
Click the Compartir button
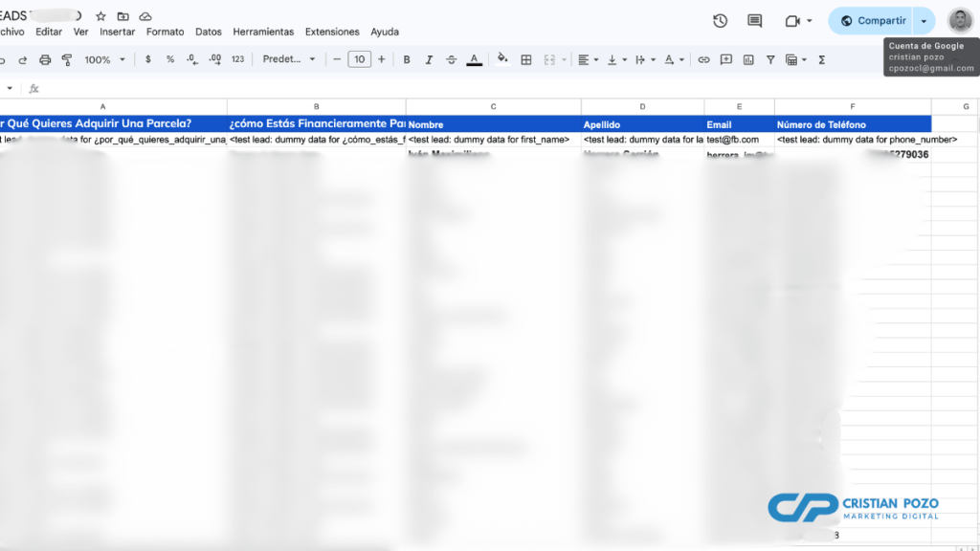[x=871, y=21]
